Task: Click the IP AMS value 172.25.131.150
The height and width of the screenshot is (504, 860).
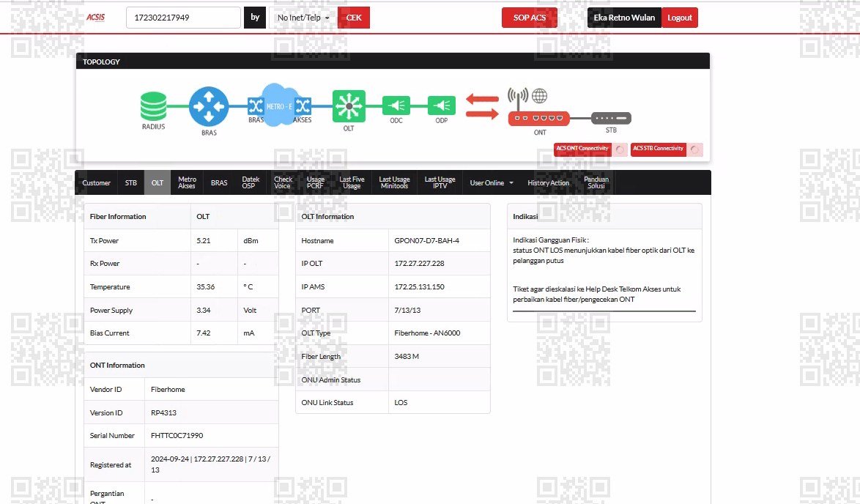Action: point(419,287)
